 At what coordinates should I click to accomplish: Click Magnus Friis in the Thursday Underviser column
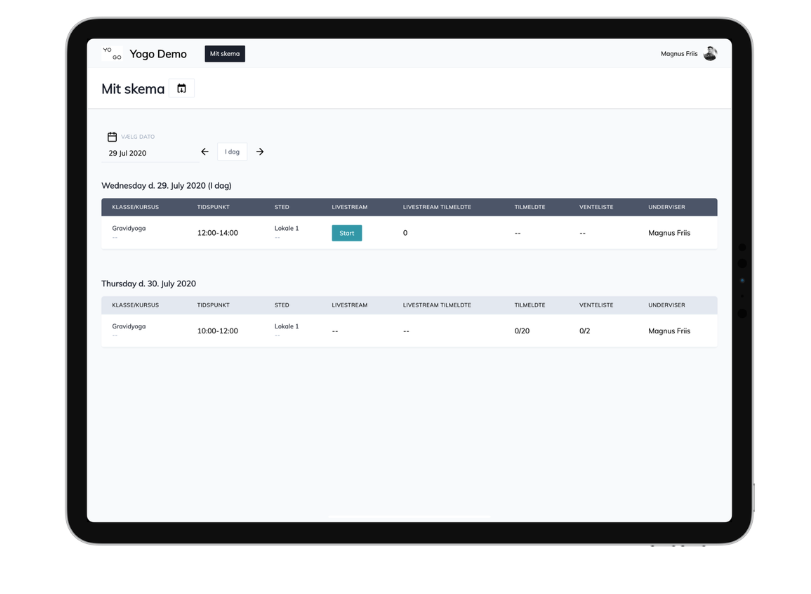670,330
